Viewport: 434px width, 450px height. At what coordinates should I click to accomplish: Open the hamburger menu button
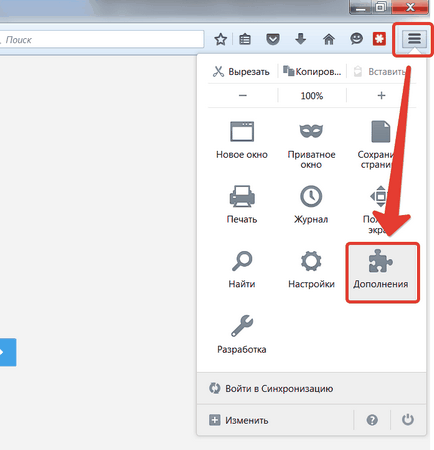[414, 39]
